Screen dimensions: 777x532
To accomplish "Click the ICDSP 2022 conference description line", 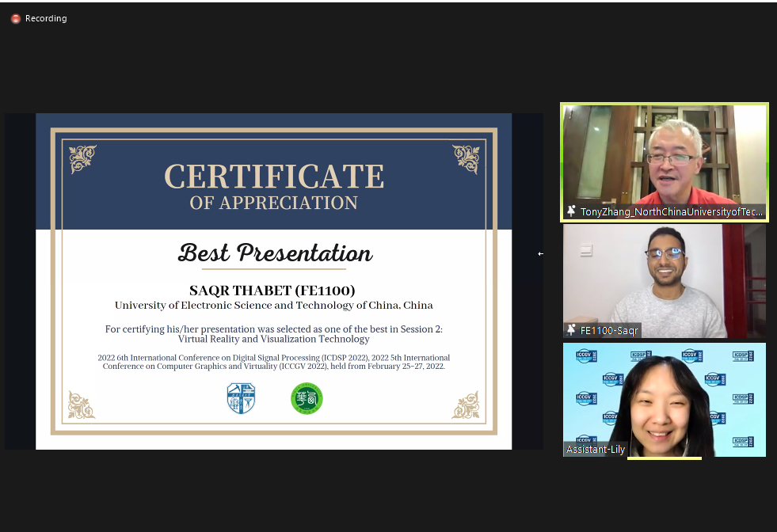I will pyautogui.click(x=273, y=362).
